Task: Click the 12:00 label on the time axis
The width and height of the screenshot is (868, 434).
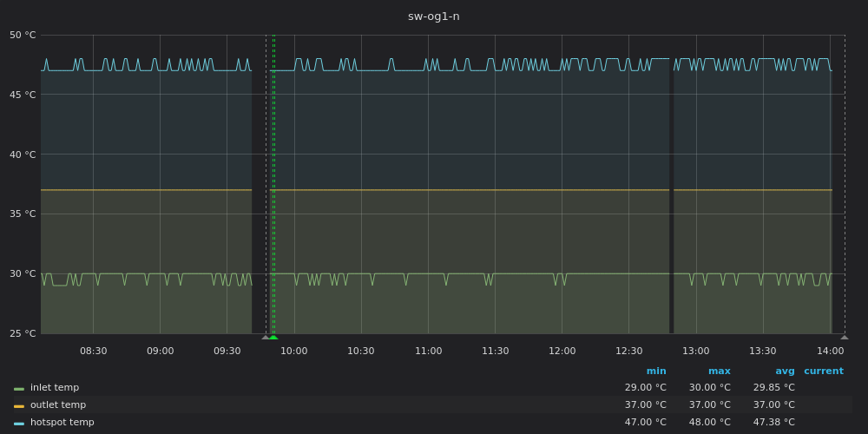Action: click(x=562, y=351)
